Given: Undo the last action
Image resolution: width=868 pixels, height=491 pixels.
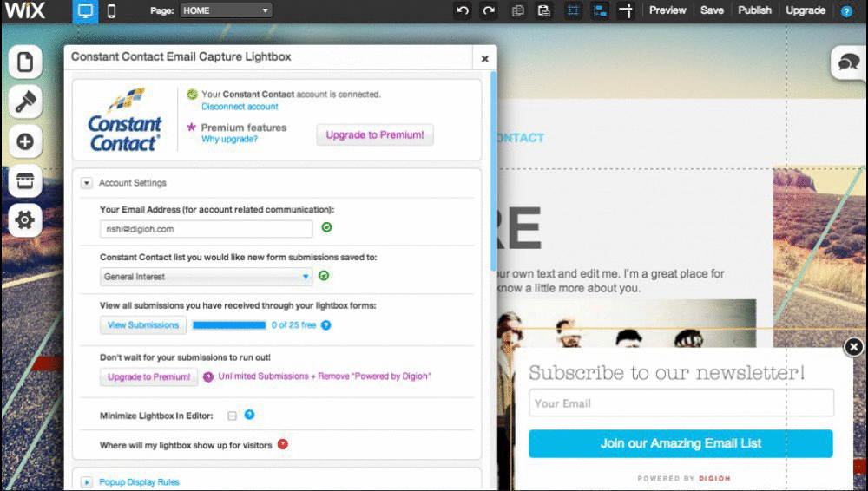Looking at the screenshot, I should click(x=463, y=10).
